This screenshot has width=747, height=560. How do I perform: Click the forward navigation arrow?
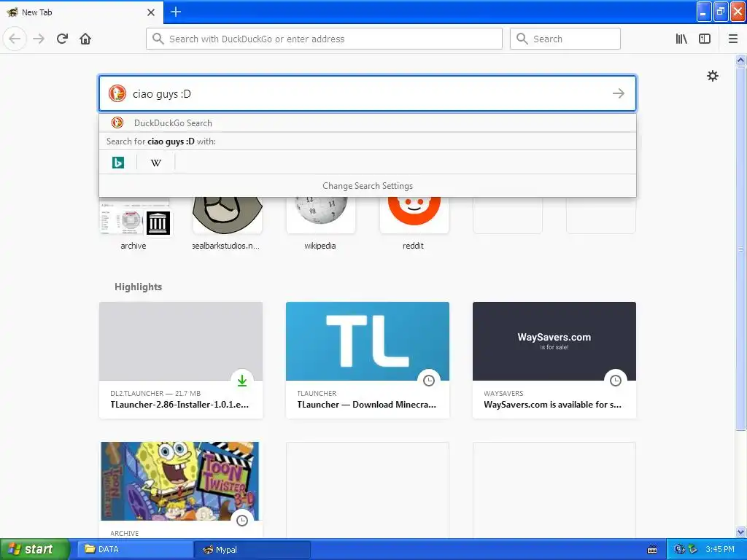click(39, 39)
